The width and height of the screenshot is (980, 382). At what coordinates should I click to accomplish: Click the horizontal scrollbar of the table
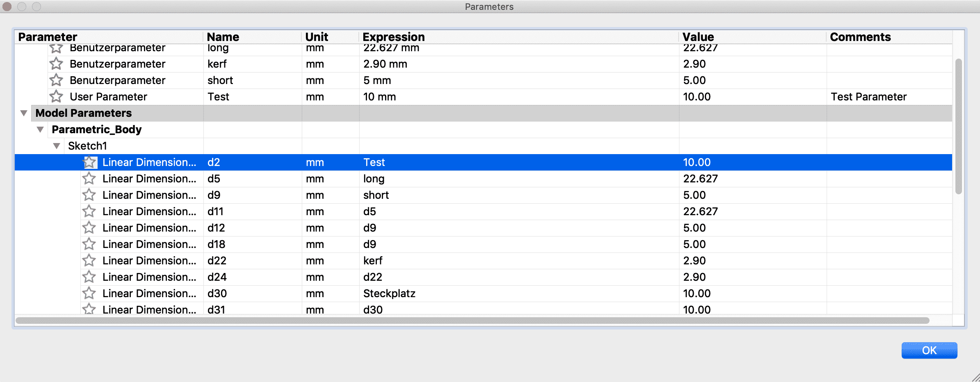point(472,321)
